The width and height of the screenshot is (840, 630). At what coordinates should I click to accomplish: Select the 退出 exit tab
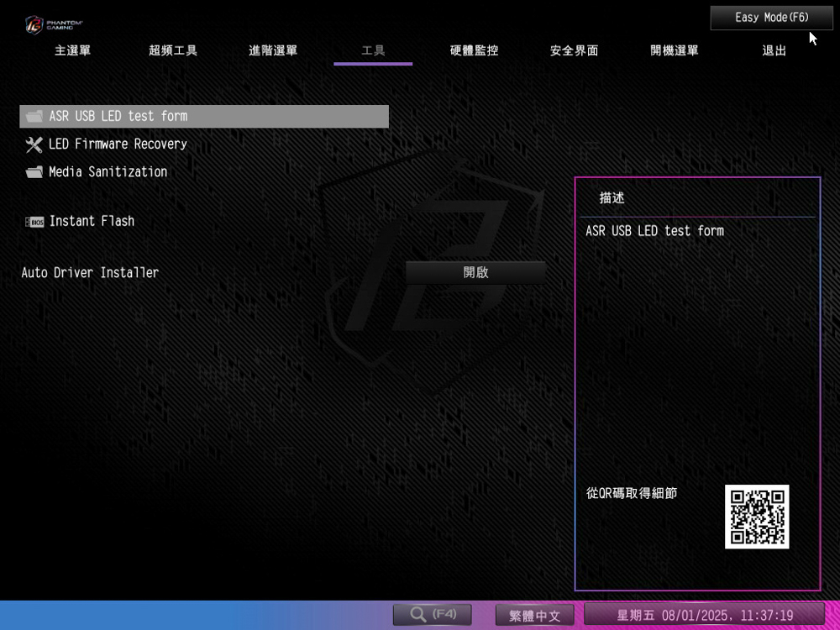(x=774, y=50)
